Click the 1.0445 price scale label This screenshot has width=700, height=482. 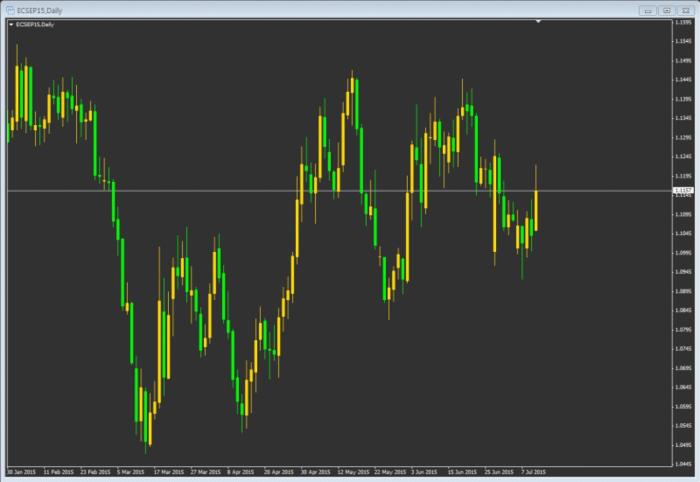click(x=682, y=445)
